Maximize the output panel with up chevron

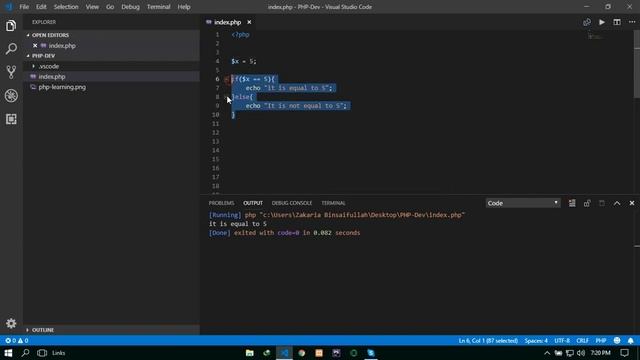coord(617,203)
